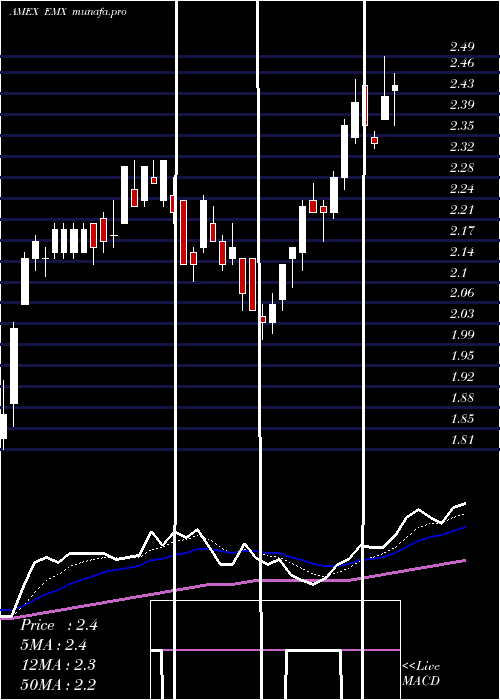Select the 2.1 price axis label

click(459, 273)
